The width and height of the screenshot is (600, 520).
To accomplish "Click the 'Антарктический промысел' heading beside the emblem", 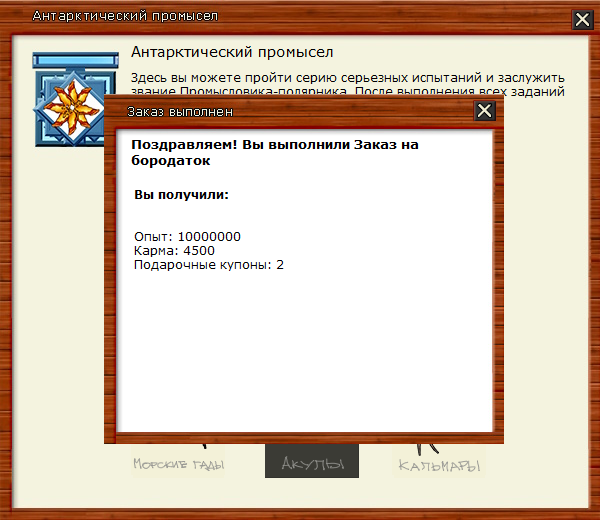I will pos(232,52).
